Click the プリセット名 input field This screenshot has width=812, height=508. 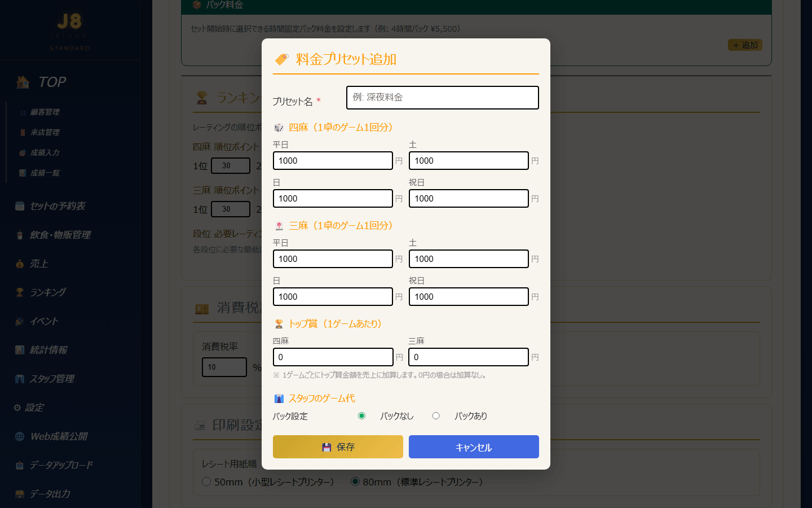(443, 98)
